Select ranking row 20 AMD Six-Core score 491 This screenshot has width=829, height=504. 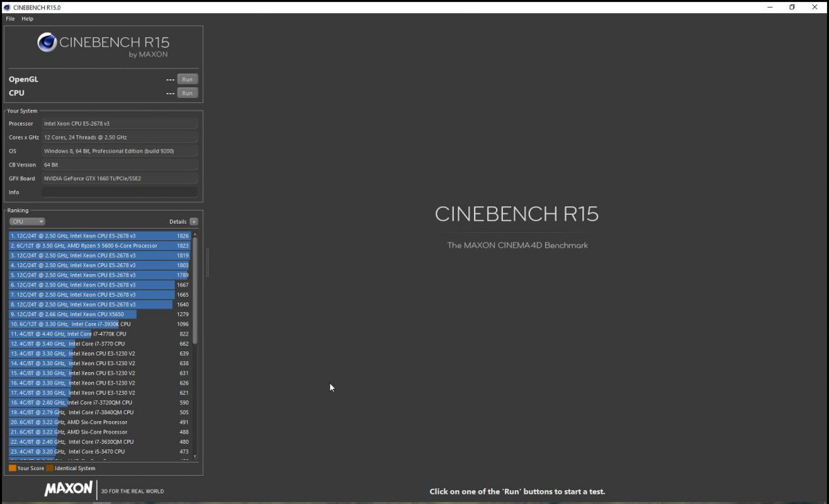pos(99,422)
